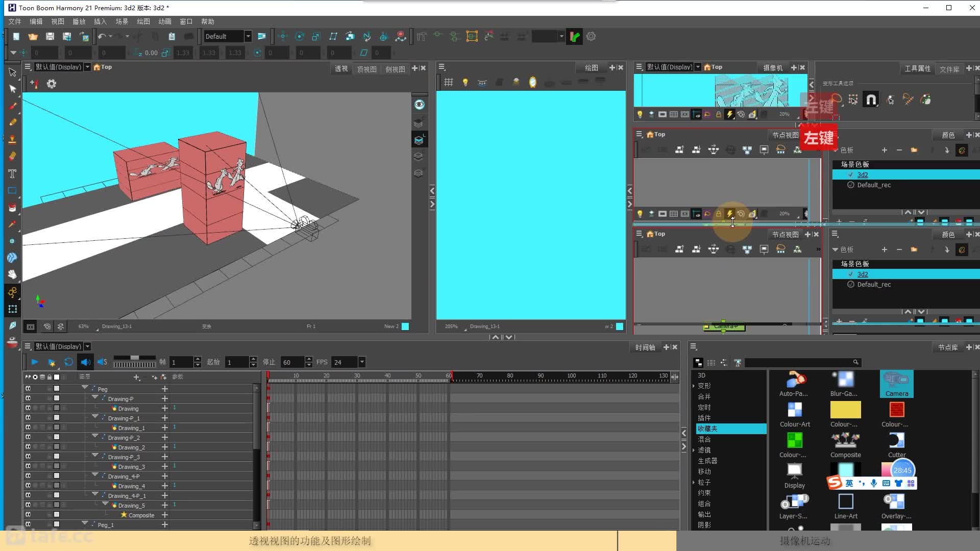This screenshot has width=980, height=551.
Task: Select the 3d2 palette in lower colour panel
Action: click(906, 274)
